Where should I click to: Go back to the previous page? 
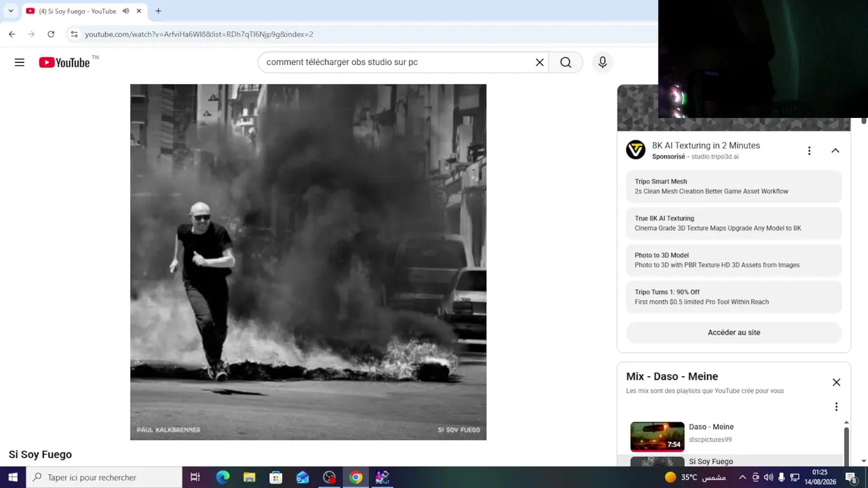coord(12,34)
